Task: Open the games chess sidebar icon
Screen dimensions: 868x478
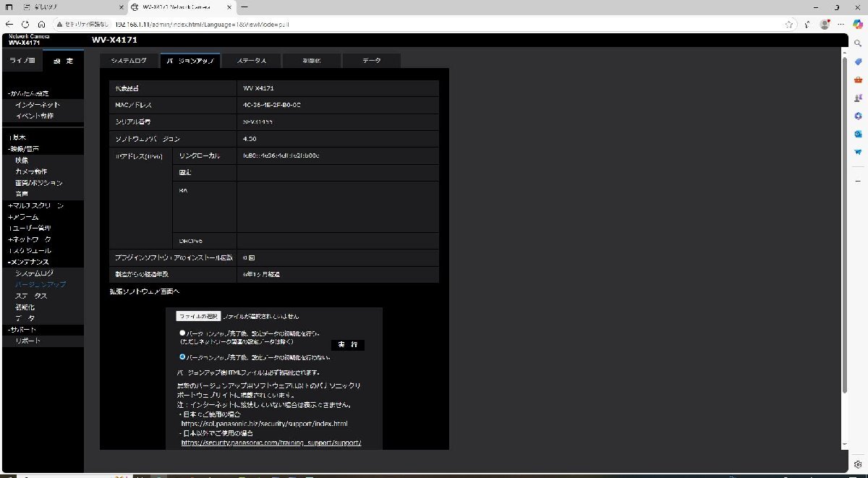Action: [x=858, y=98]
